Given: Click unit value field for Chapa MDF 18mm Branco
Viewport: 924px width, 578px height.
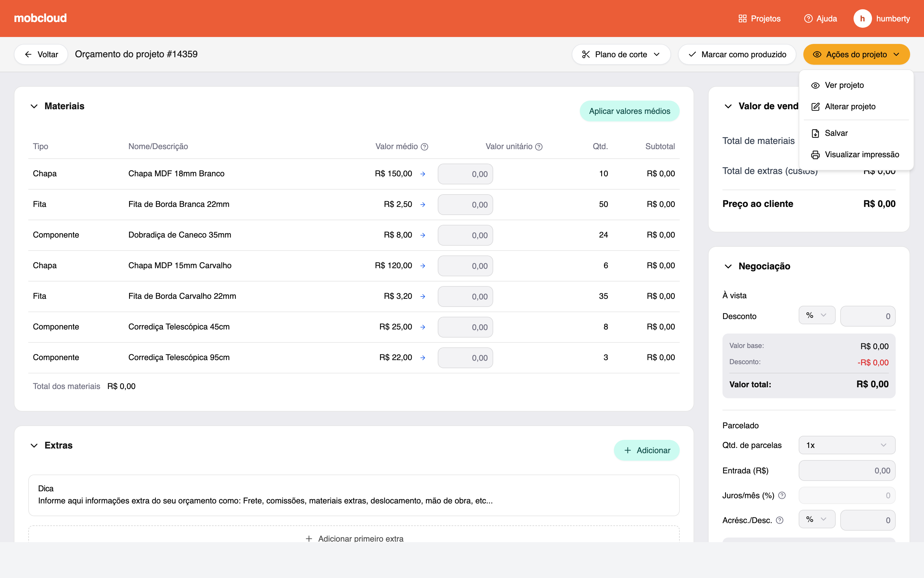Looking at the screenshot, I should coord(465,174).
